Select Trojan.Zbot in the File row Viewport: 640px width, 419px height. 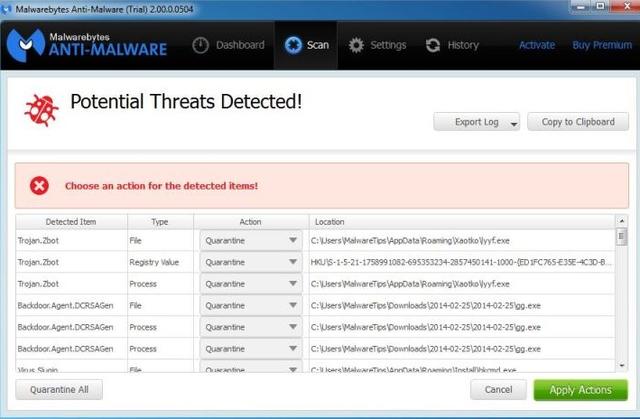(x=38, y=240)
